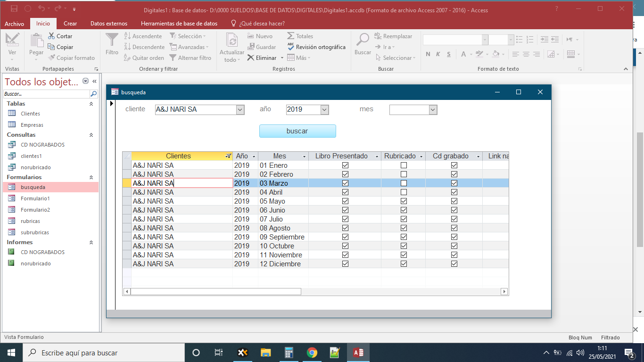Click the Cortar scissors icon
The width and height of the screenshot is (644, 362).
pos(52,36)
